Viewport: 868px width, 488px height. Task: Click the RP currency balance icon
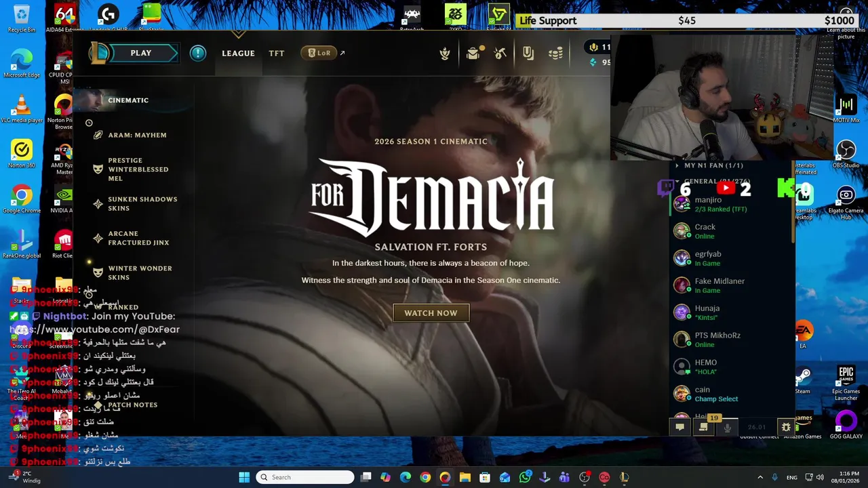point(593,47)
